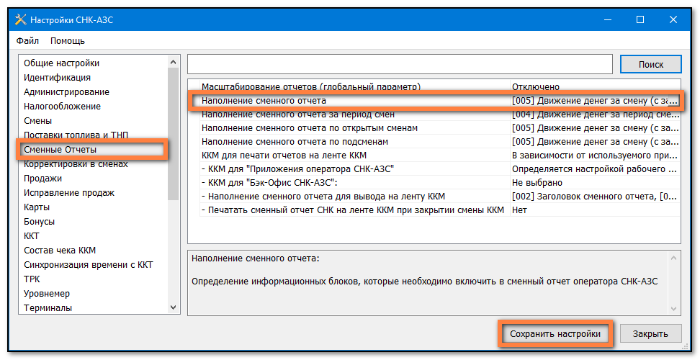This screenshot has height=360, width=700.
Task: Click value '[002] Заголовок сменного отчета'
Action: [595, 196]
